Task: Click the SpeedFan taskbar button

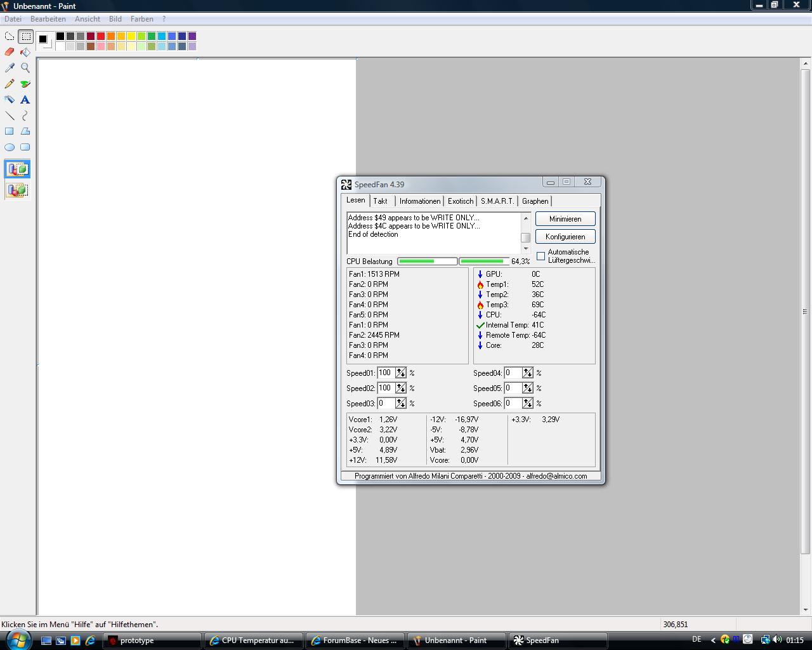Action: coord(558,640)
